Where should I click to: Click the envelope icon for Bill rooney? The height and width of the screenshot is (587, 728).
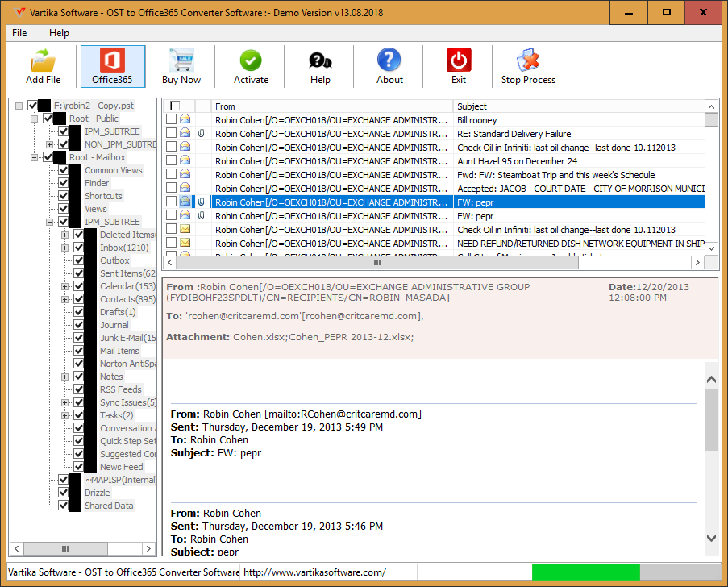click(x=185, y=119)
